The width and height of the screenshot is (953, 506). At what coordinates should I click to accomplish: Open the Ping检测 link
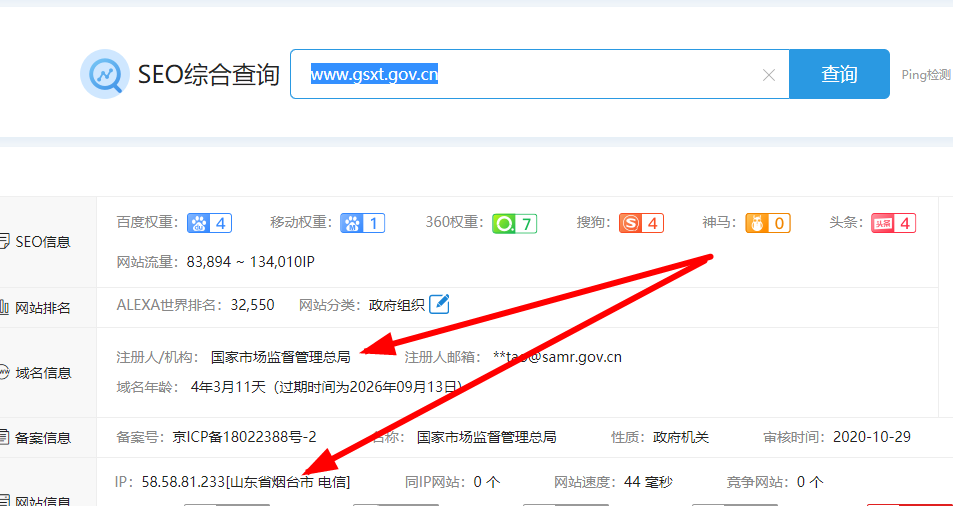(x=926, y=75)
